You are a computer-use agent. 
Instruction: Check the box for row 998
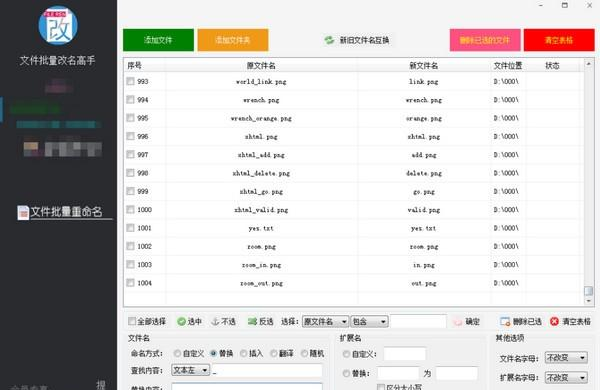(x=130, y=173)
